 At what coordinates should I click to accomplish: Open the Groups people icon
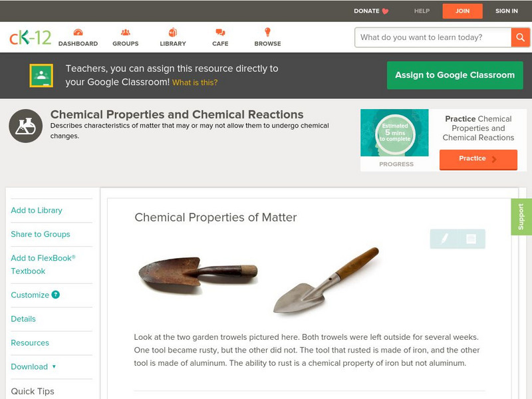click(126, 33)
